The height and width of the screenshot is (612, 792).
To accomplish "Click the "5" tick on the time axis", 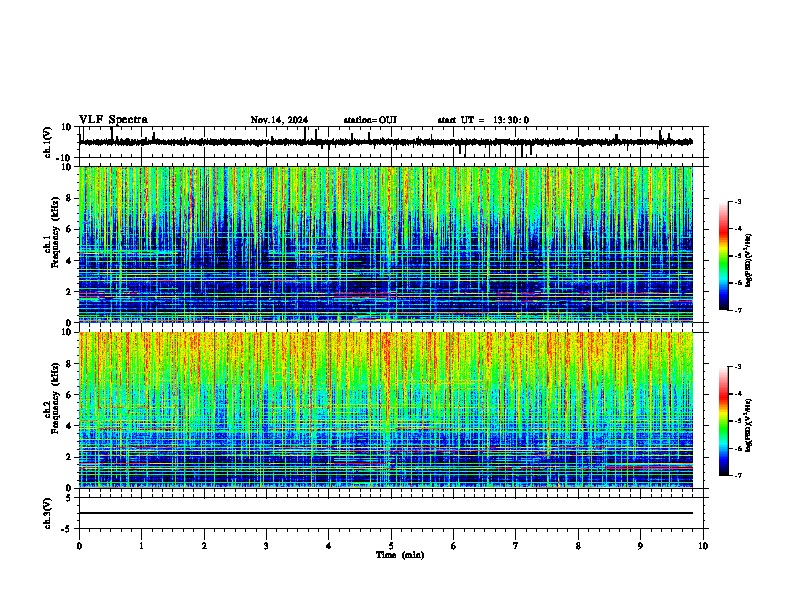I will point(391,546).
